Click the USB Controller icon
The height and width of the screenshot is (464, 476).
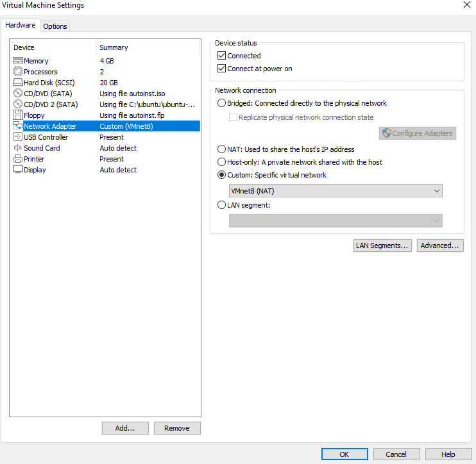point(18,137)
